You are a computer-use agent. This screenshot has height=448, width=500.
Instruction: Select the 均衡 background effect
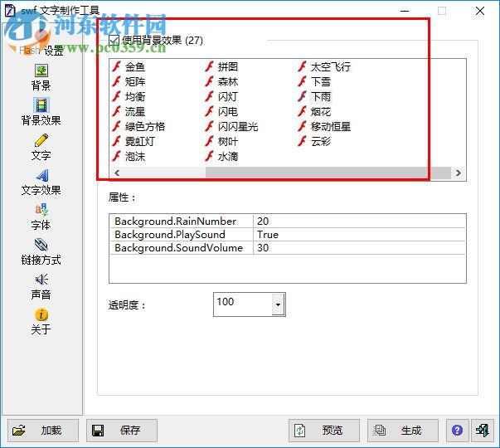pos(129,96)
